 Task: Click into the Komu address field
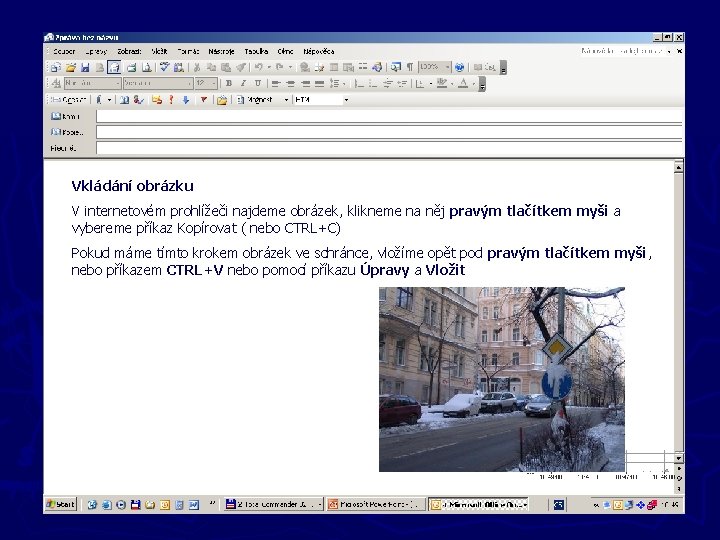[389, 117]
